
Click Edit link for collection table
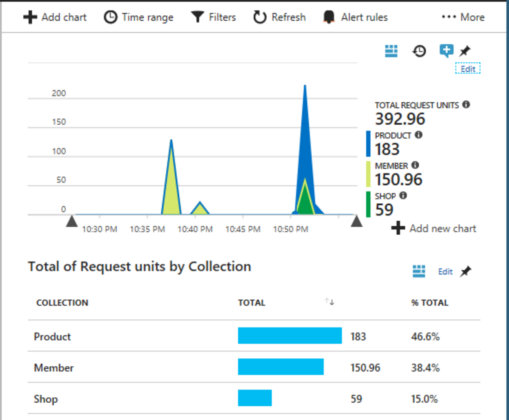pos(445,272)
